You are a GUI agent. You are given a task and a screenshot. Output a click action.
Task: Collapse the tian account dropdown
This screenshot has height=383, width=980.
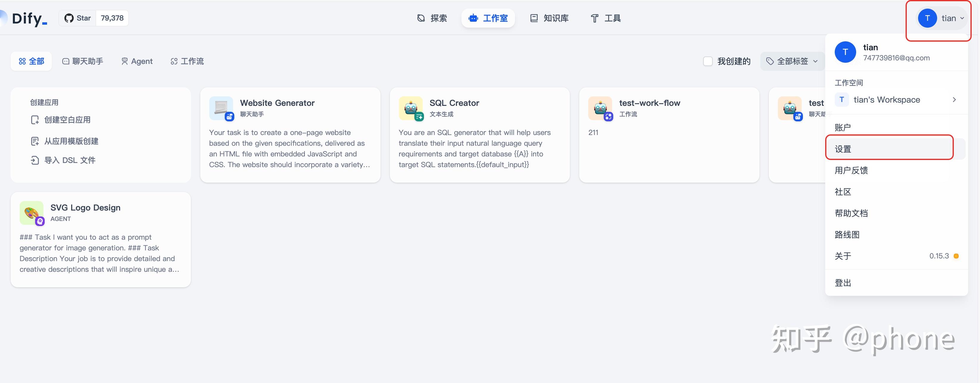(x=941, y=18)
